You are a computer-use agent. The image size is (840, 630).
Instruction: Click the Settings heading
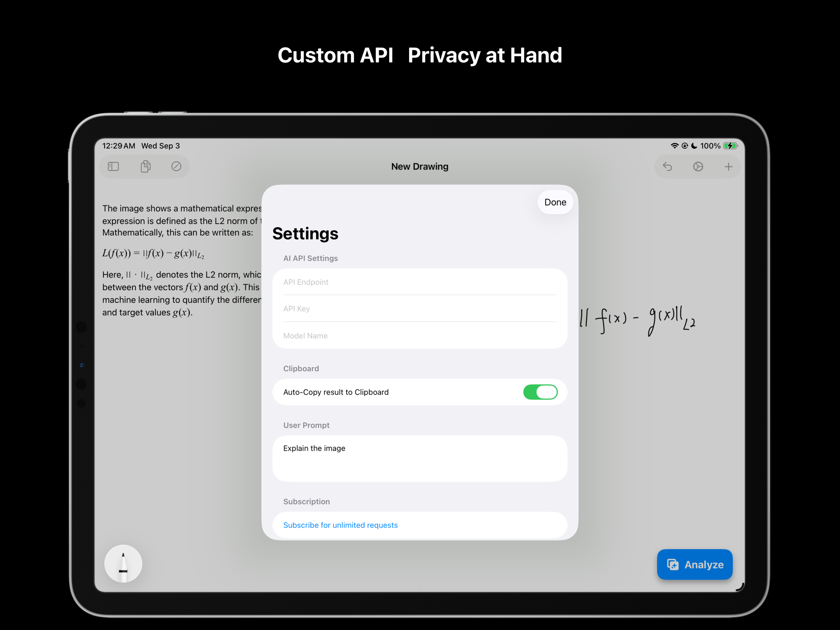coord(305,234)
